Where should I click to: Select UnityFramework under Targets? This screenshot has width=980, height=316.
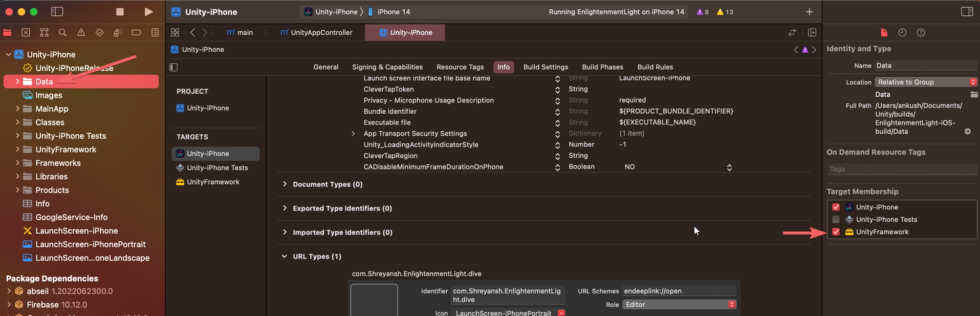tap(213, 182)
